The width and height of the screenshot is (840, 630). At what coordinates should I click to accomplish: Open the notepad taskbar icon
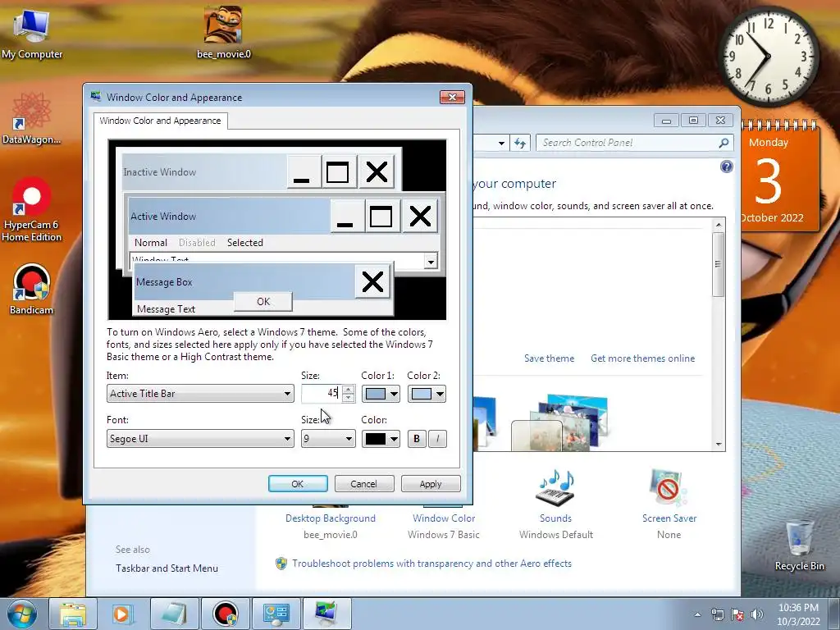(x=174, y=614)
